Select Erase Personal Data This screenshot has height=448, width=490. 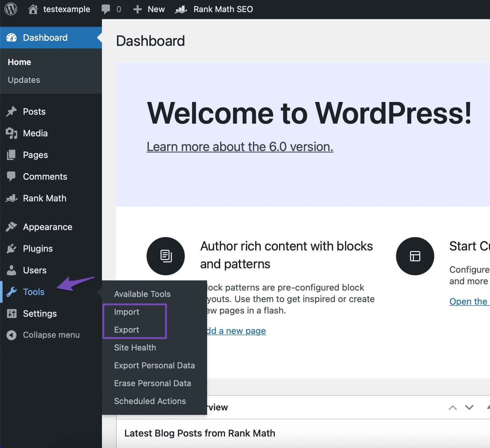tap(153, 383)
